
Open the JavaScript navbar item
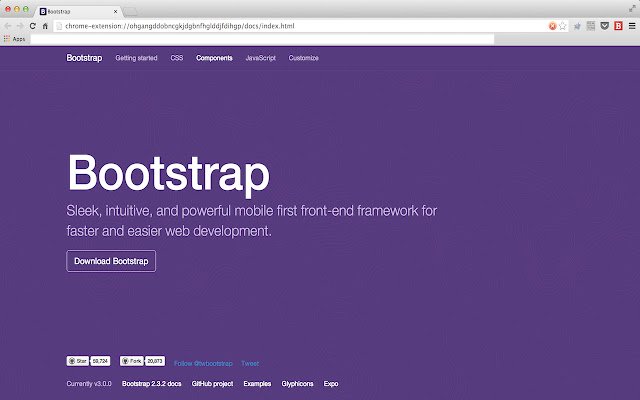[x=260, y=58]
